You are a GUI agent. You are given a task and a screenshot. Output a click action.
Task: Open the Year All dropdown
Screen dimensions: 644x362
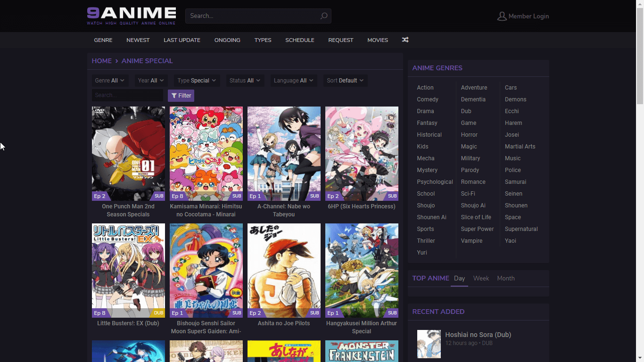[x=151, y=81]
